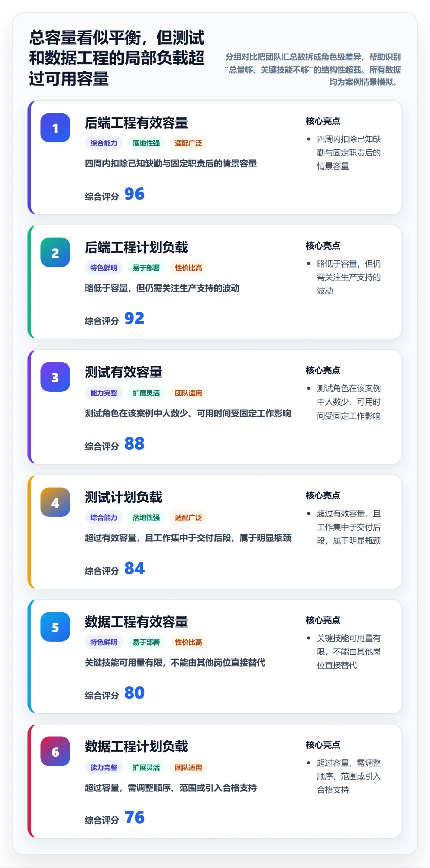Click 核心亮点 heading in 测试计划负载 card
Image resolution: width=430 pixels, height=868 pixels.
[x=323, y=496]
